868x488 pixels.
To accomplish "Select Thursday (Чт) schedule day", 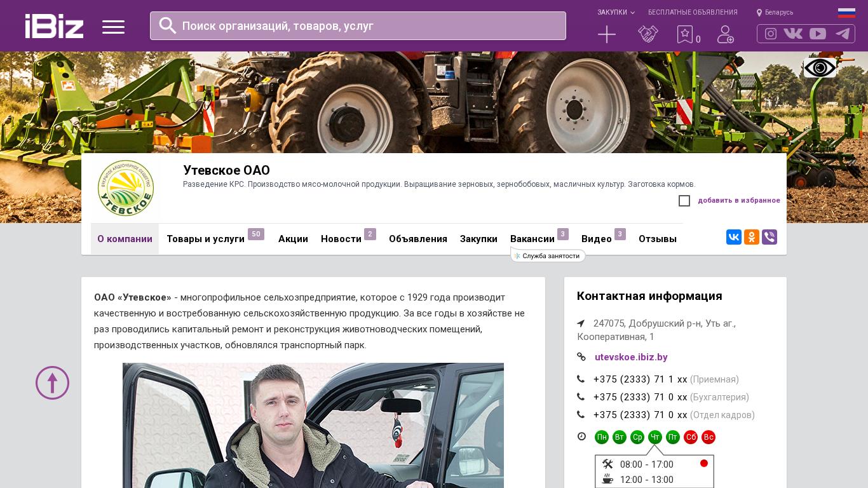I will 655,437.
